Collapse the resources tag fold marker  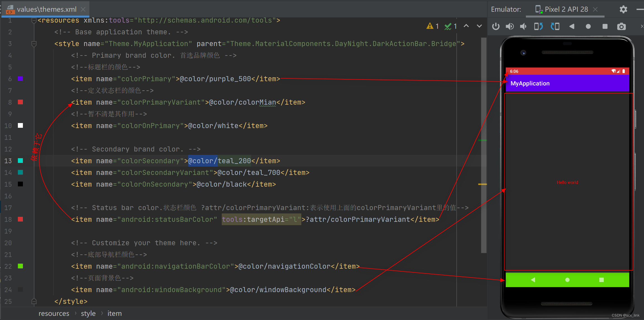pos(34,20)
